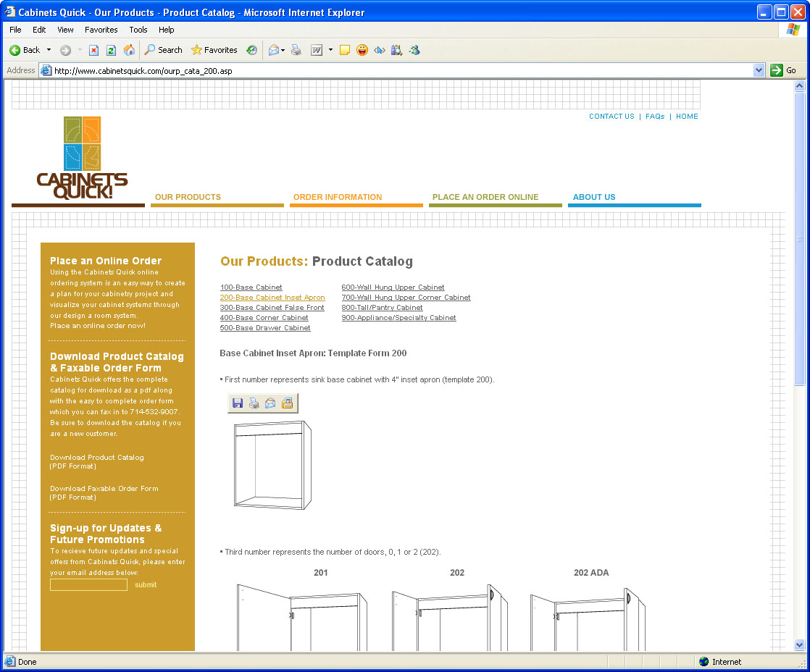Expand the address bar dropdown arrow
810x672 pixels.
click(759, 70)
